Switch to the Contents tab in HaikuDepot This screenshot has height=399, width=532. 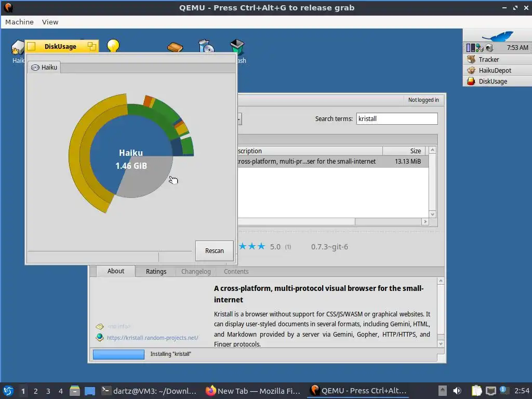[236, 271]
